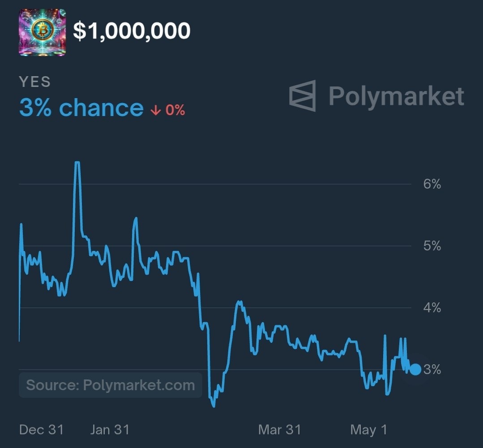
Task: Click the YES outcome label
Action: [x=35, y=82]
